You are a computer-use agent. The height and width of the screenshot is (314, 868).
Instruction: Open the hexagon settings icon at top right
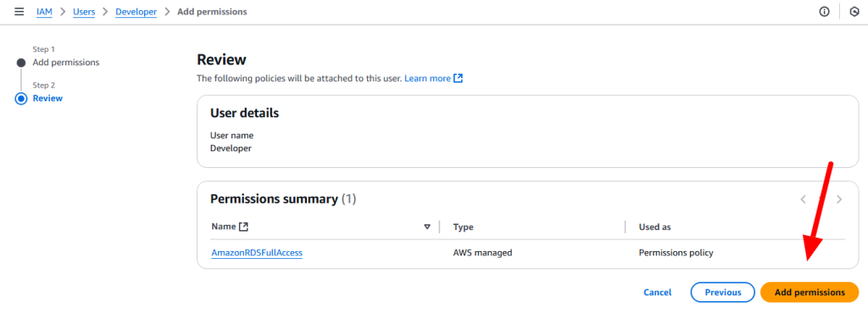point(854,12)
